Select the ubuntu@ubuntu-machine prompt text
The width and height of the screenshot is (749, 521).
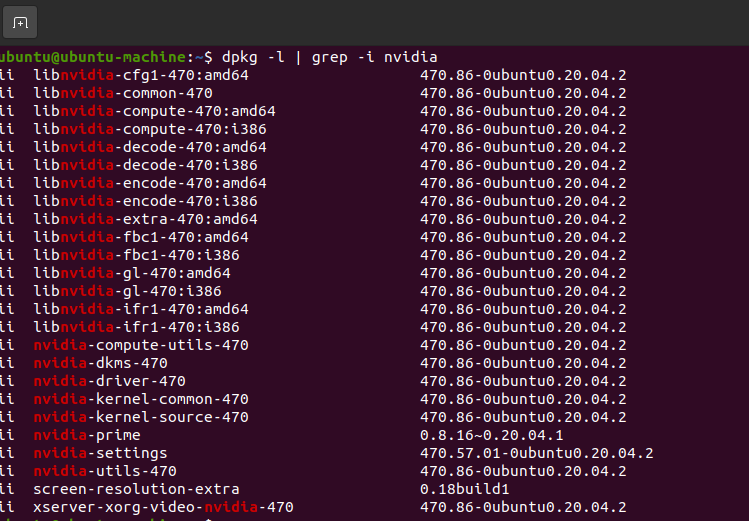[93, 57]
